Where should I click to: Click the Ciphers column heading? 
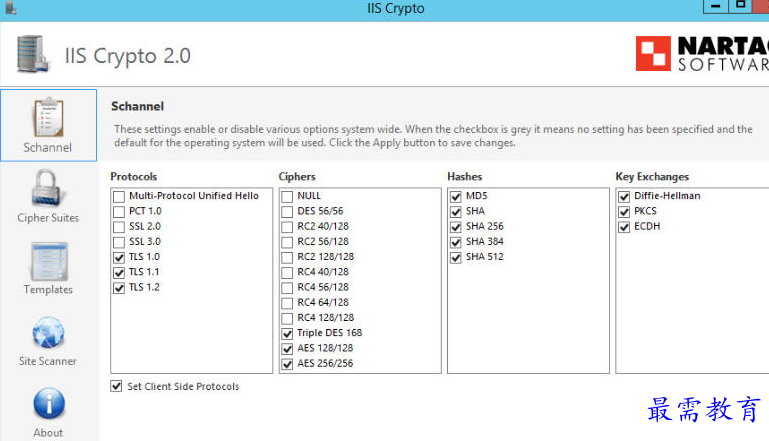(297, 177)
